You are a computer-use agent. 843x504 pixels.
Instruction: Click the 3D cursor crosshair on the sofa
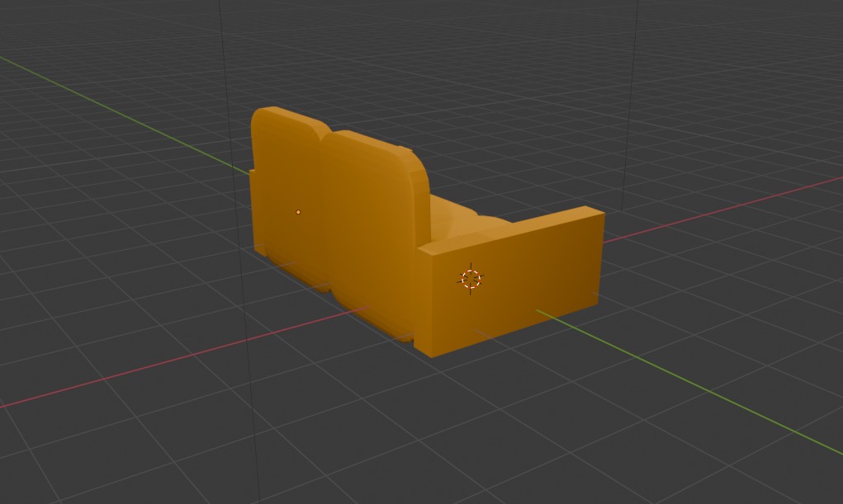(471, 279)
